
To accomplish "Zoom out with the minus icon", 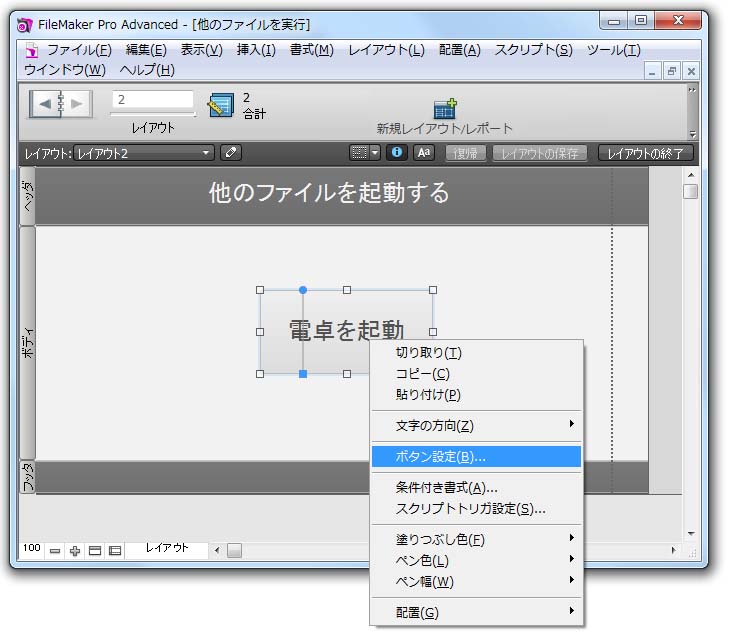I will (x=55, y=551).
